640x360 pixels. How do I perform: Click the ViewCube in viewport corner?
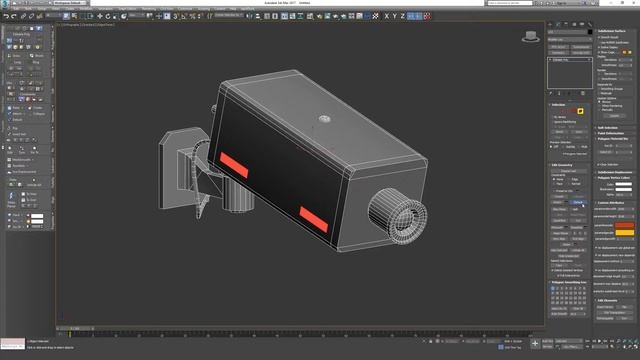point(531,37)
